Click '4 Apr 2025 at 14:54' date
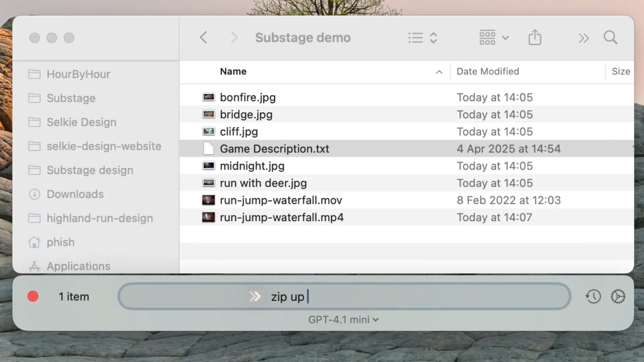Screen dimensions: 644x362 [x=508, y=148]
